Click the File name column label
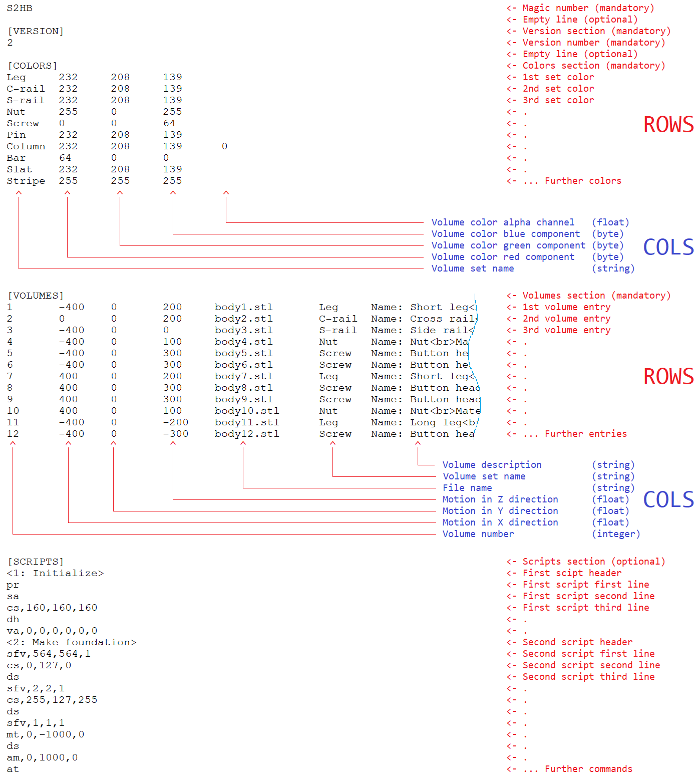 [467, 488]
